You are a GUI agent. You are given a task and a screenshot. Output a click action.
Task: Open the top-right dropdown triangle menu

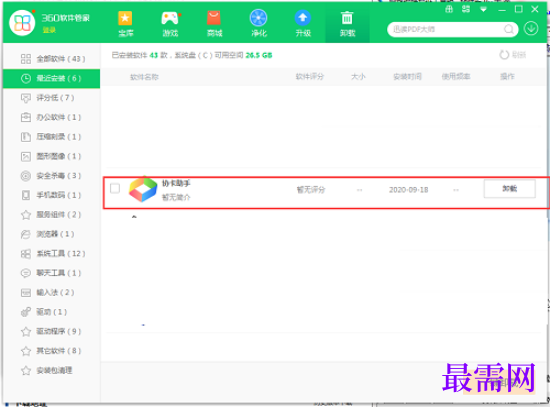(483, 10)
